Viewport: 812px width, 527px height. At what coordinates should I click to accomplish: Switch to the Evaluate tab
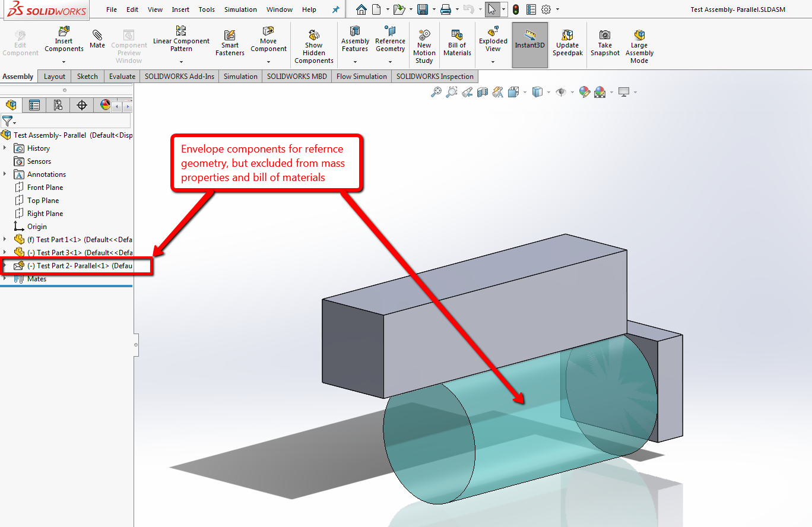point(122,77)
